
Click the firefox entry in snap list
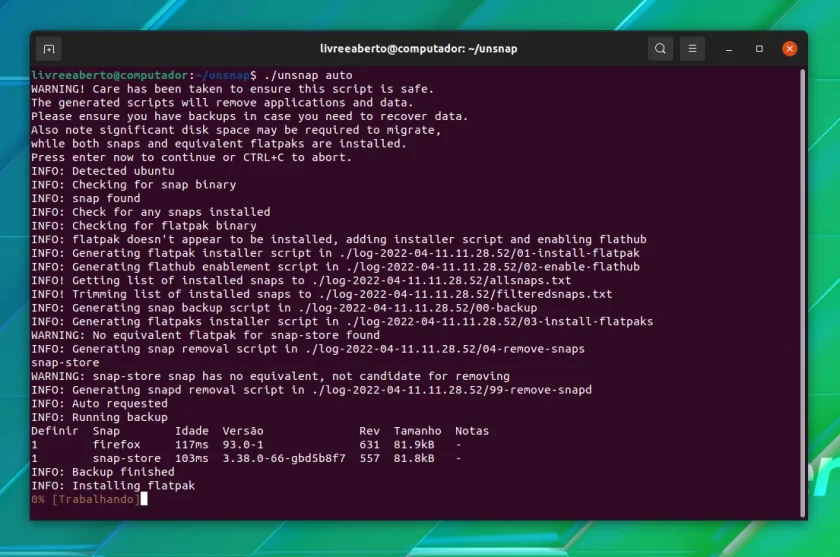[116, 445]
